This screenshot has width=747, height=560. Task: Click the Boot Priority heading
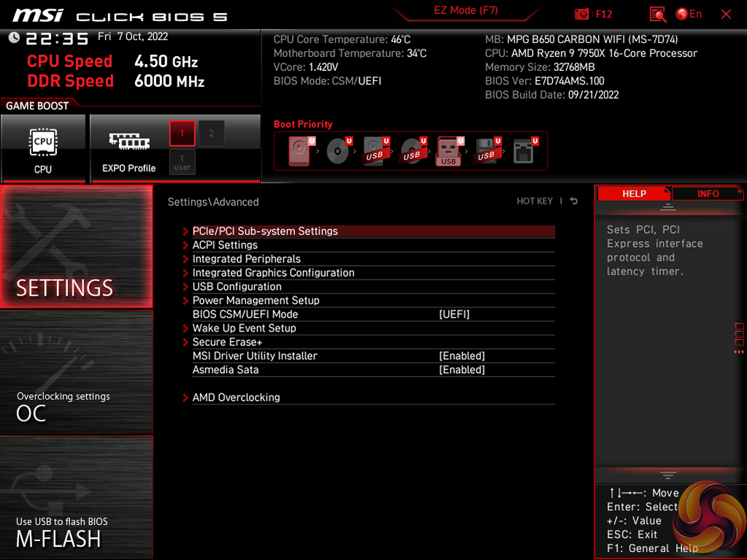click(x=303, y=124)
